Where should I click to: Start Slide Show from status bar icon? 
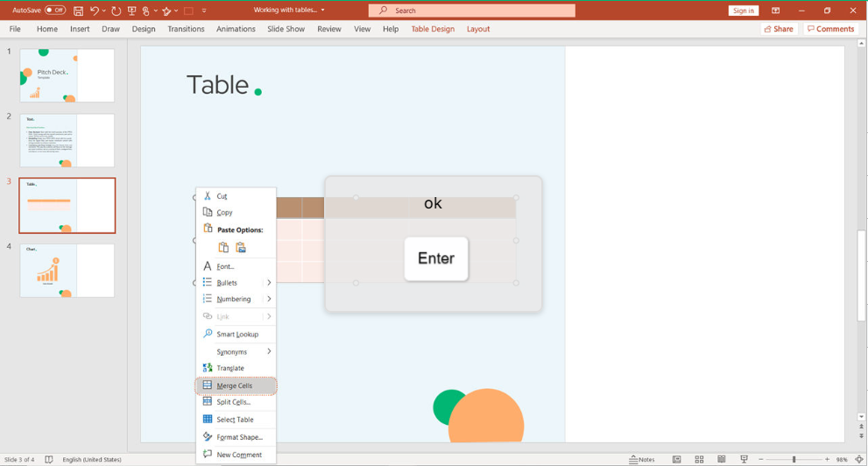[744, 459]
